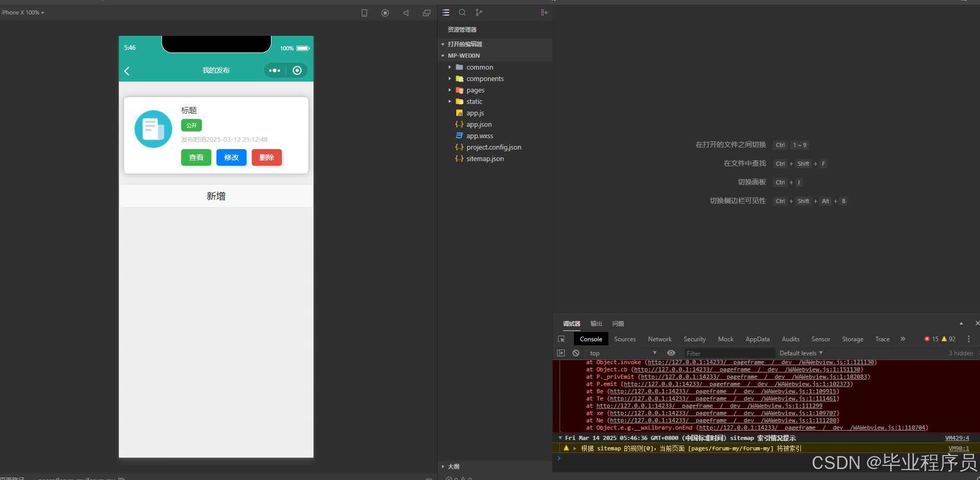Open the mini program three-dots menu
The height and width of the screenshot is (480, 980).
(x=275, y=70)
